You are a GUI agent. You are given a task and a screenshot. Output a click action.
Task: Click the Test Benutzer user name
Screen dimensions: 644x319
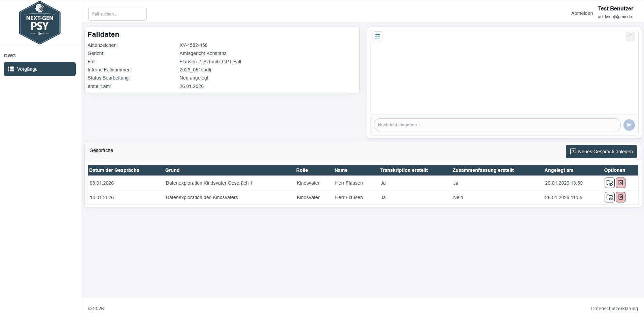click(615, 9)
